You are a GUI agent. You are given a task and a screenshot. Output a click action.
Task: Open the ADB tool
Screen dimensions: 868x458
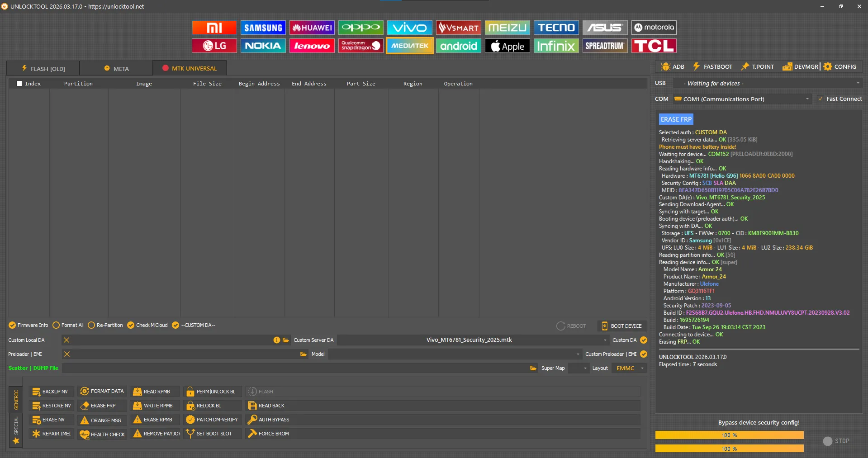673,66
